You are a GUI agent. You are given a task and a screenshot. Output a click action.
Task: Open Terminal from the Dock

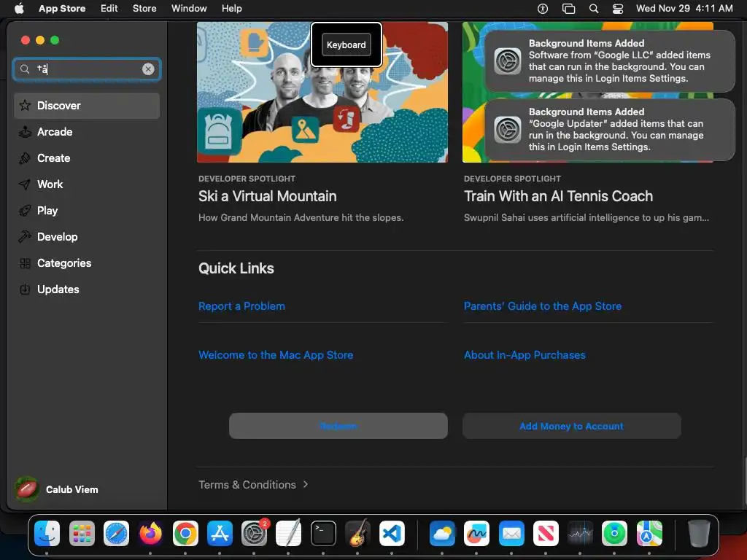coord(323,533)
